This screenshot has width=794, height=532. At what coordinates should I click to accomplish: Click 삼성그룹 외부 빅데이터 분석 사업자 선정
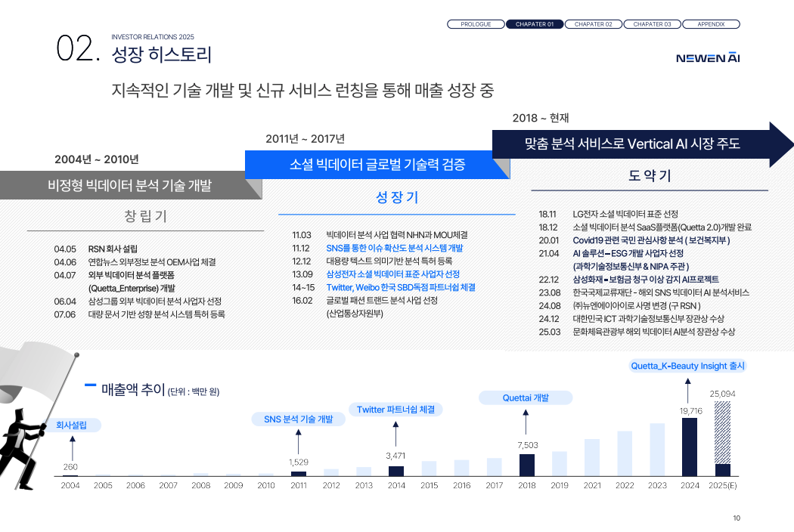coord(155,302)
